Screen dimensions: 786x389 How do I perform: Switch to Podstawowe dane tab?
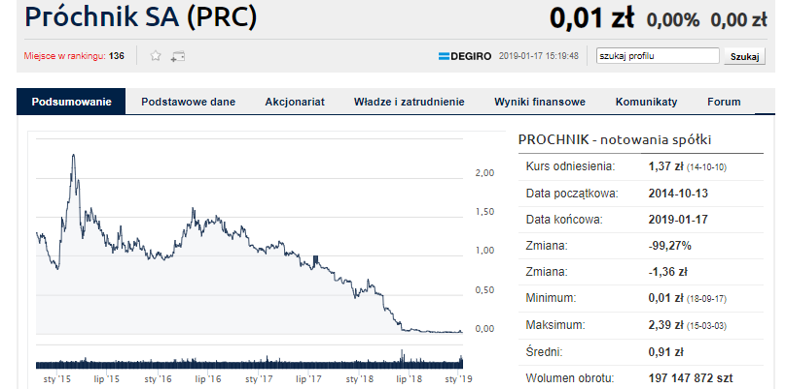(x=188, y=102)
